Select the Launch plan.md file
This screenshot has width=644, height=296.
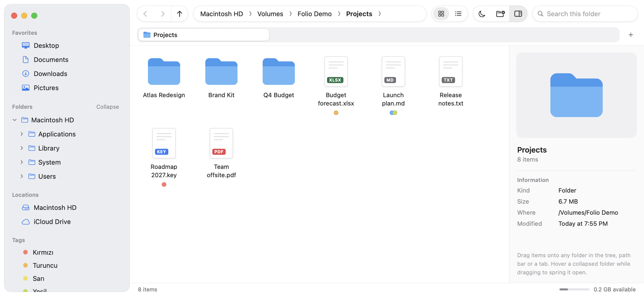tap(393, 86)
